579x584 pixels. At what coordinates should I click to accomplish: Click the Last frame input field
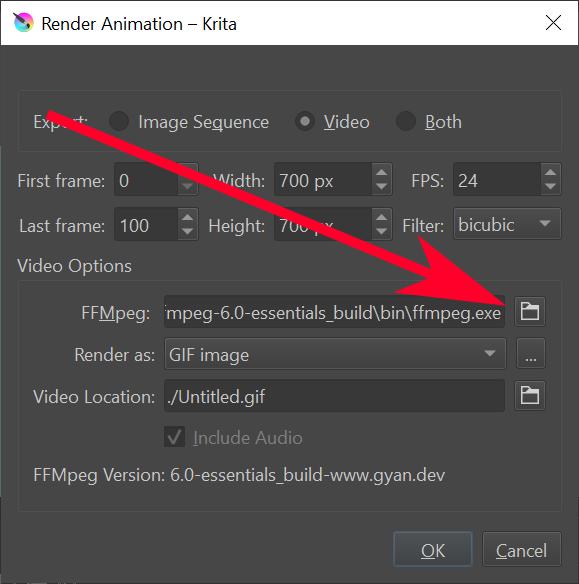tap(146, 224)
